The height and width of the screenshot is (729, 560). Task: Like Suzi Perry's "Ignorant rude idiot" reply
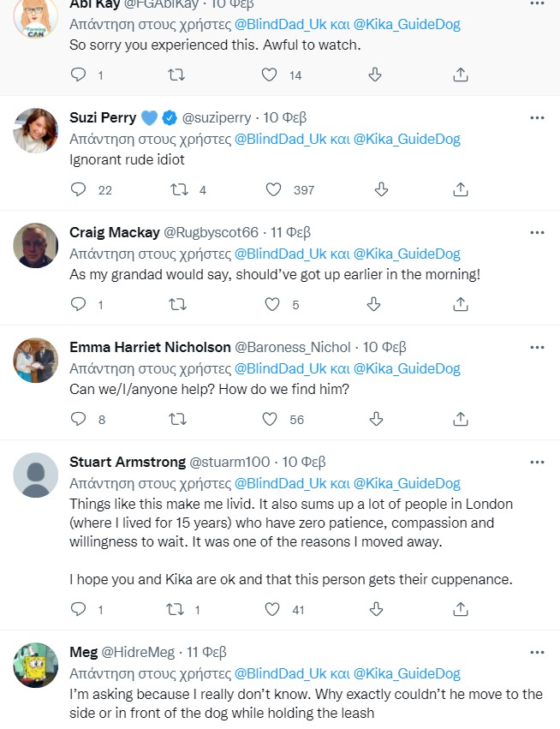(x=272, y=189)
